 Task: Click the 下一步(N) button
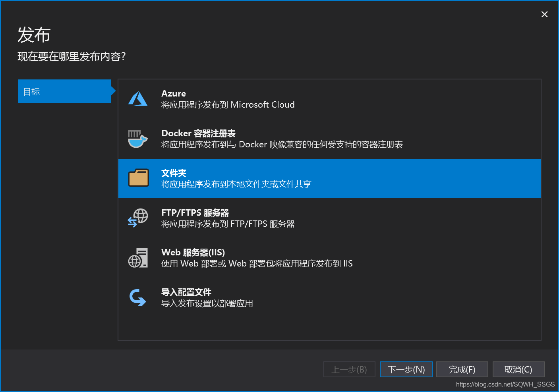tap(406, 369)
